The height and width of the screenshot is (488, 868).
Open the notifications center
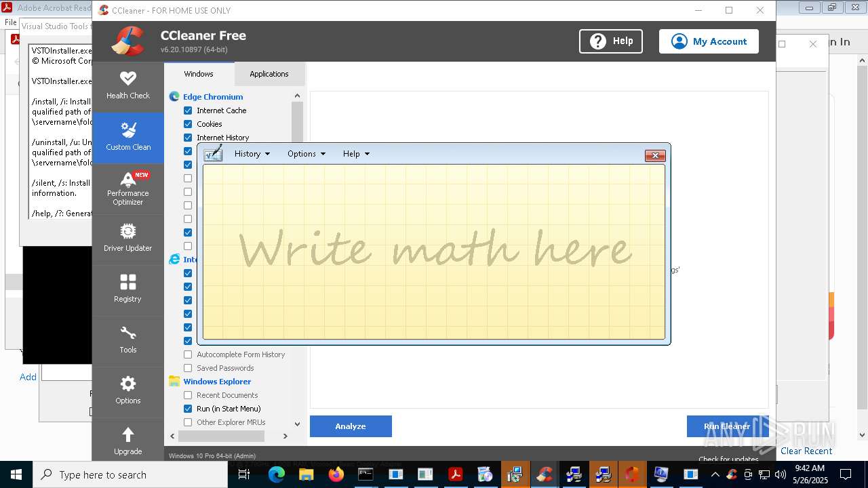tap(846, 474)
